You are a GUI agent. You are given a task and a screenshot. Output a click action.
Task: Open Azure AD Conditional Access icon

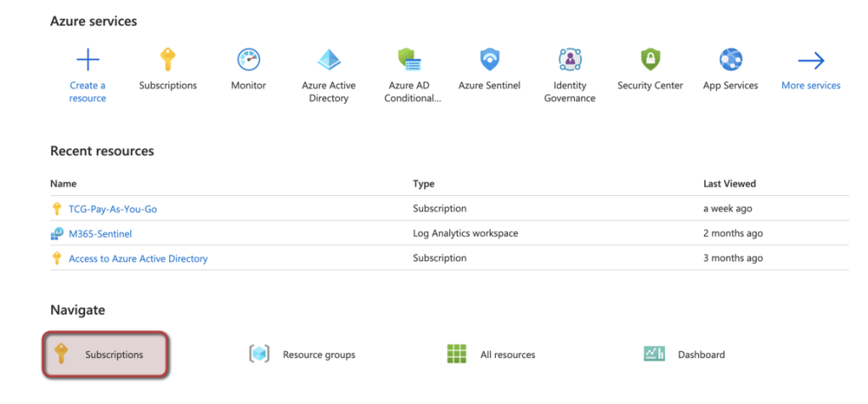(410, 60)
